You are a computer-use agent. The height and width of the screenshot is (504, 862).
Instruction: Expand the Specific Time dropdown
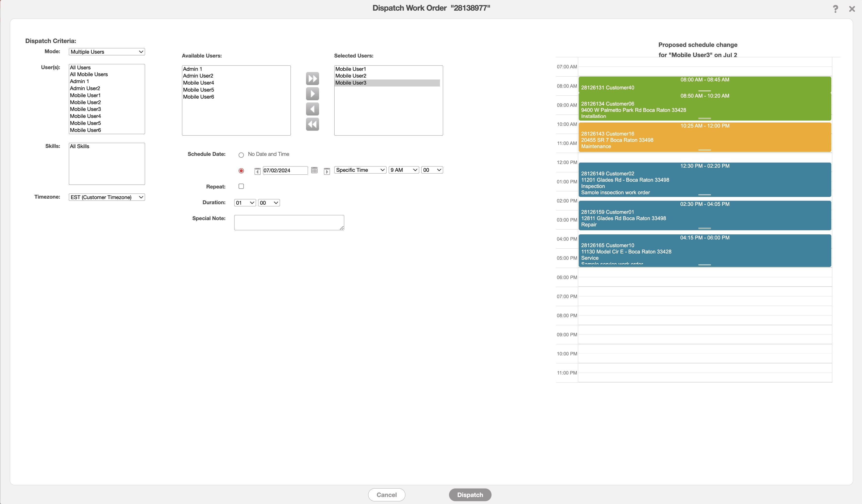tap(360, 170)
